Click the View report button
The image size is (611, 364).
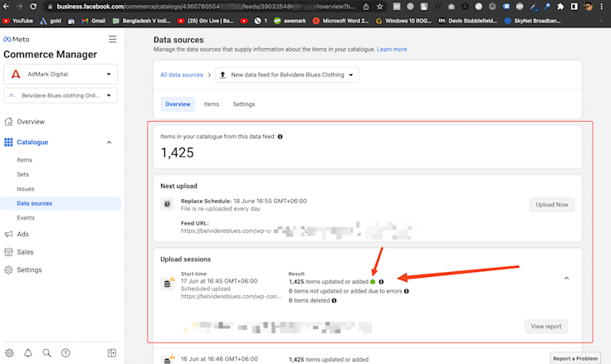[546, 327]
